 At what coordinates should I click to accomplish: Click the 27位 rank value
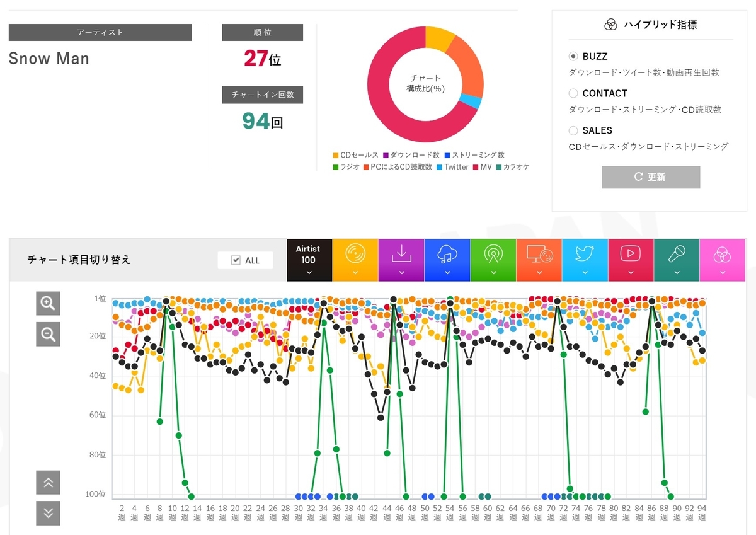pos(262,59)
